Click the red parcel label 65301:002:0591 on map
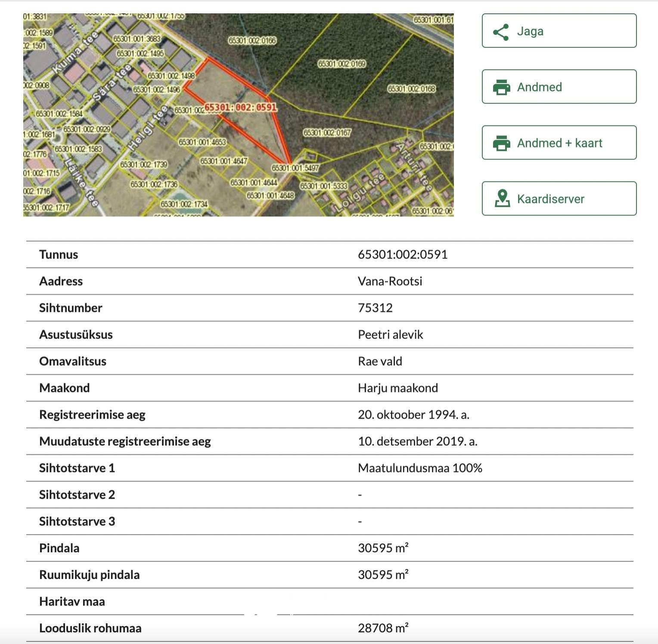Viewport: 658px width, 644px height. 240,107
